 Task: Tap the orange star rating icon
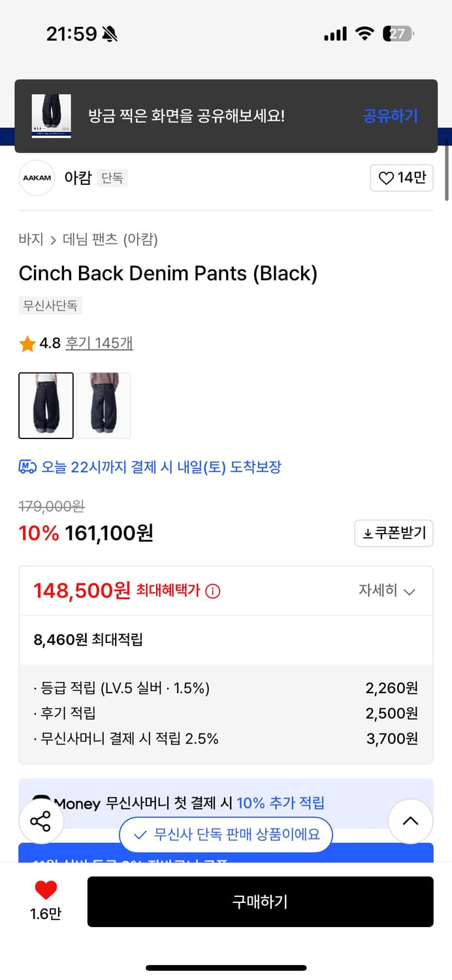pyautogui.click(x=27, y=344)
